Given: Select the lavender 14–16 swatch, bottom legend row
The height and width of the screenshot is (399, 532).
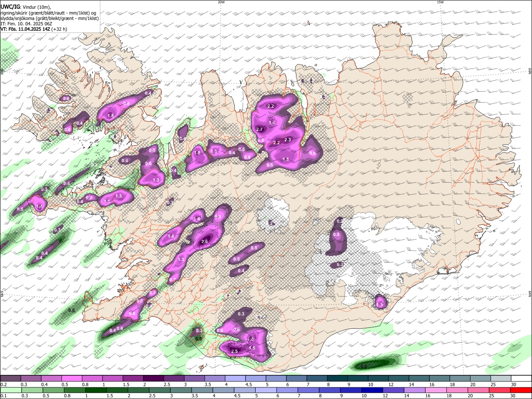Looking at the screenshot, I should [x=414, y=390].
